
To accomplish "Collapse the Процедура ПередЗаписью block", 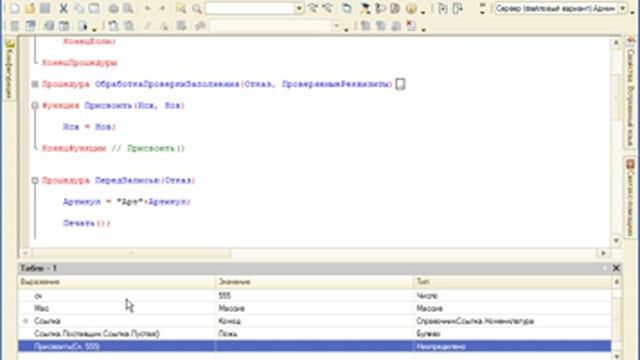I will pyautogui.click(x=35, y=180).
